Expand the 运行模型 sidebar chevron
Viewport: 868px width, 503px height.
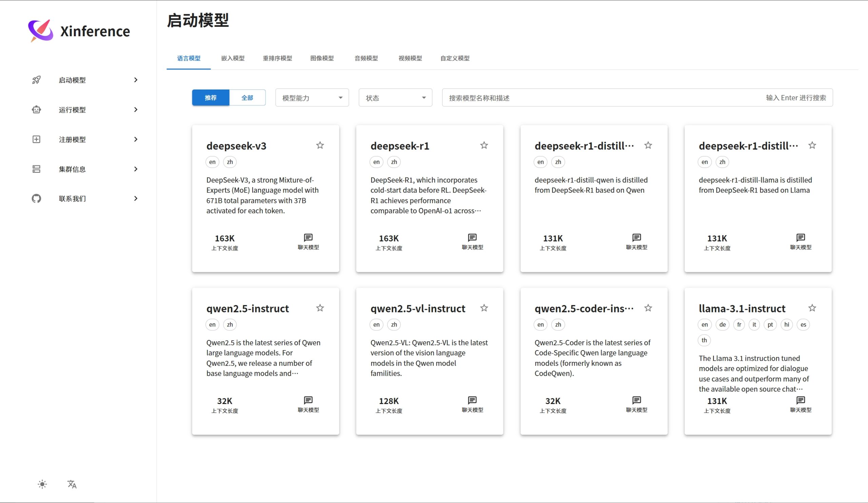pyautogui.click(x=135, y=109)
